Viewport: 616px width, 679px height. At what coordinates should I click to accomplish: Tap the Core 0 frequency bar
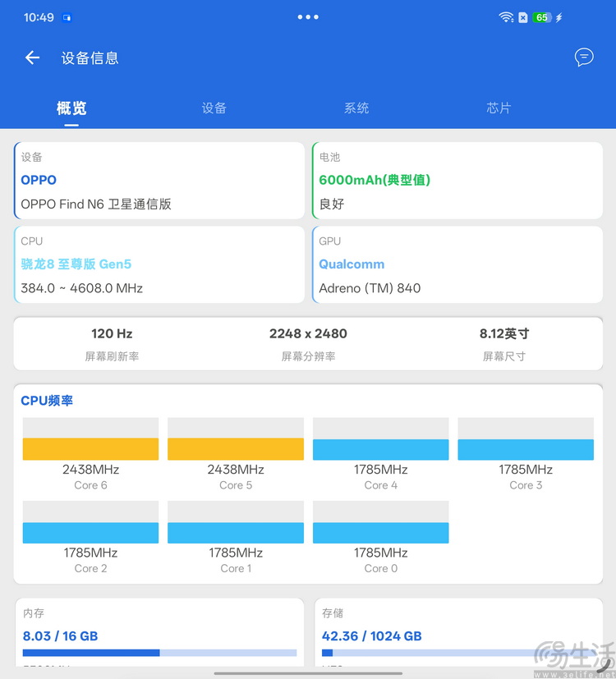click(381, 532)
